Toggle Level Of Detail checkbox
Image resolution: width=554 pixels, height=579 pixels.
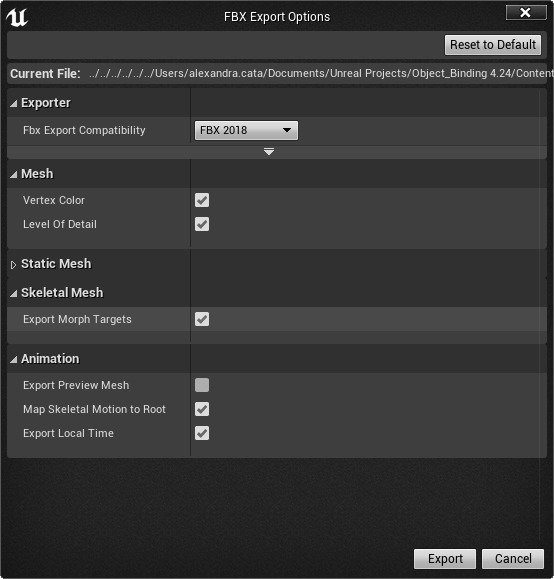202,224
